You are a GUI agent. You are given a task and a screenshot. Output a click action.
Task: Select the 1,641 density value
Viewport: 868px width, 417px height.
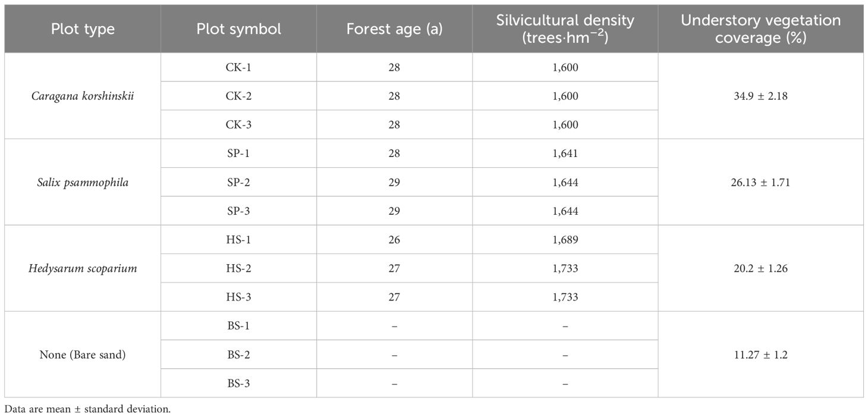coord(565,153)
